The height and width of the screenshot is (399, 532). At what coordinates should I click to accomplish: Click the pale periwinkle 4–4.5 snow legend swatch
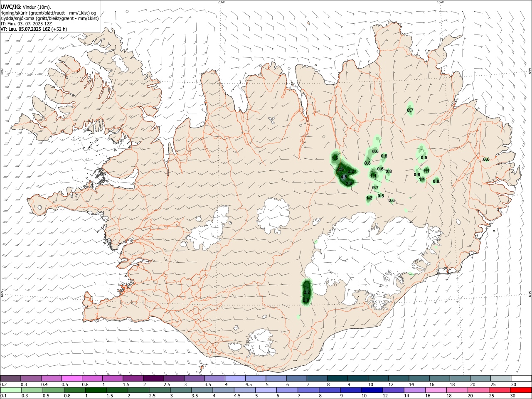click(x=235, y=378)
